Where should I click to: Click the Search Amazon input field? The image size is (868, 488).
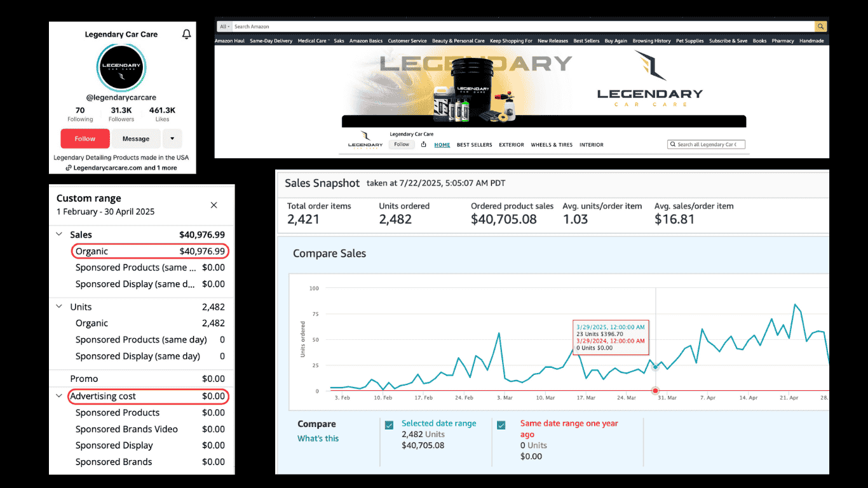pyautogui.click(x=523, y=27)
